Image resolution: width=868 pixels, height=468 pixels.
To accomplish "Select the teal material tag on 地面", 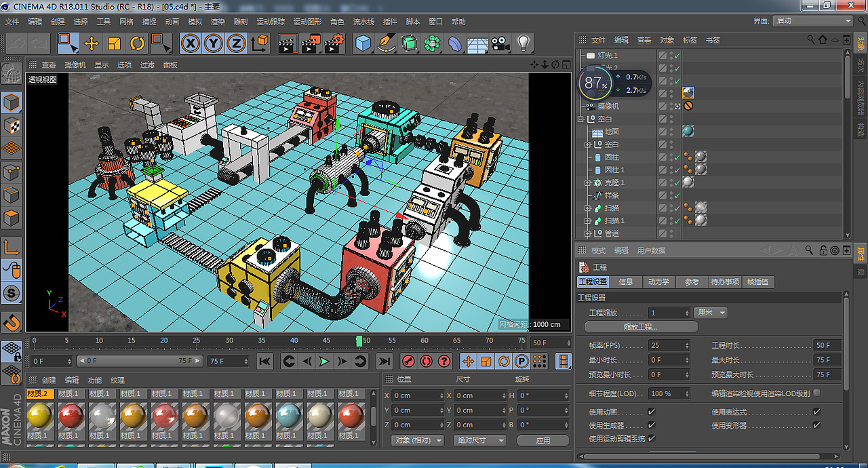I will (x=688, y=132).
